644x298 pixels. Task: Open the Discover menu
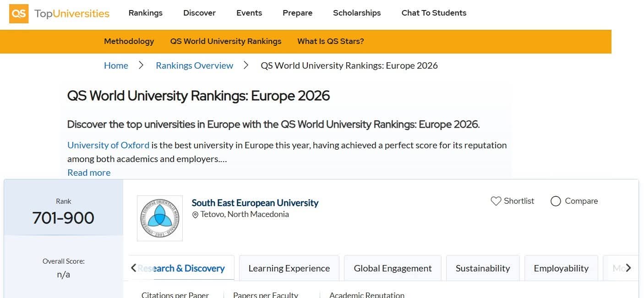tap(199, 13)
